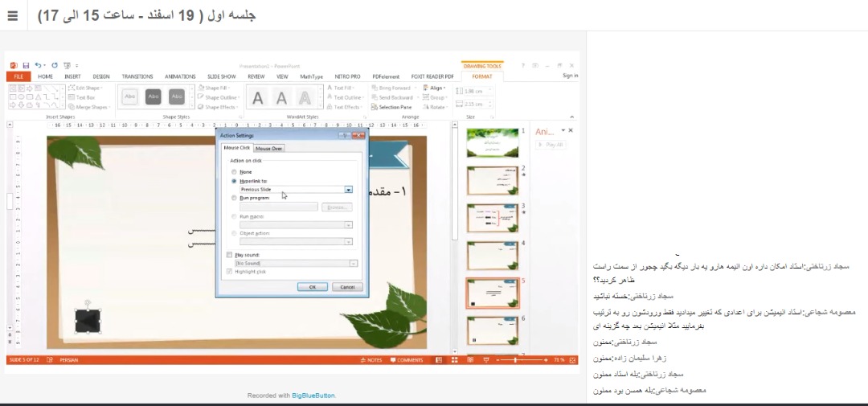Click Cancel in Action Settings dialog
The height and width of the screenshot is (406, 868).
[x=347, y=286]
